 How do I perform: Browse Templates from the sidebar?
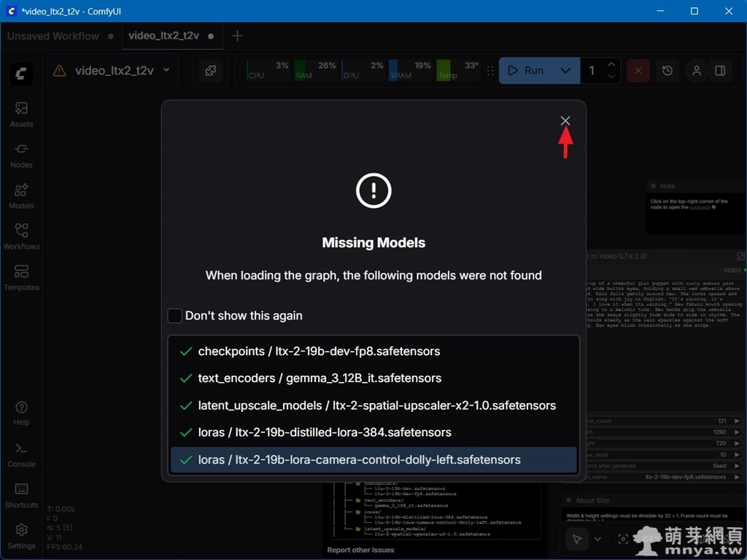[x=21, y=277]
